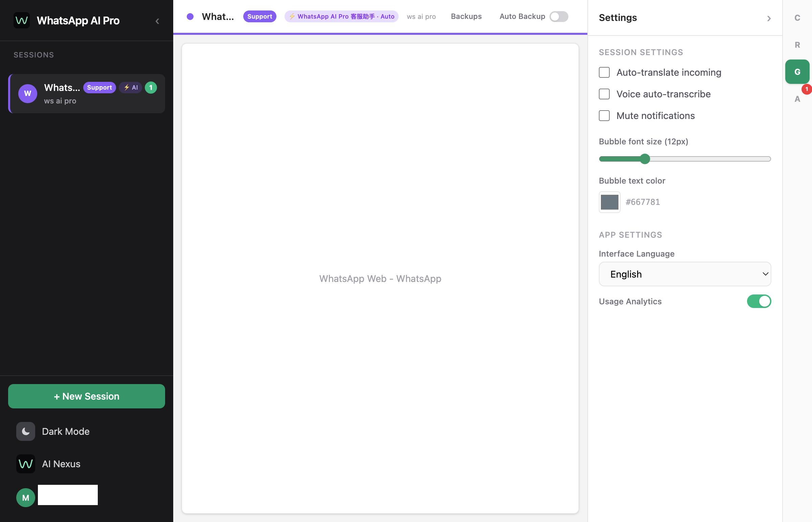Screen dimensions: 812x522
Task: Click the Dark Mode moon icon
Action: coord(26,431)
